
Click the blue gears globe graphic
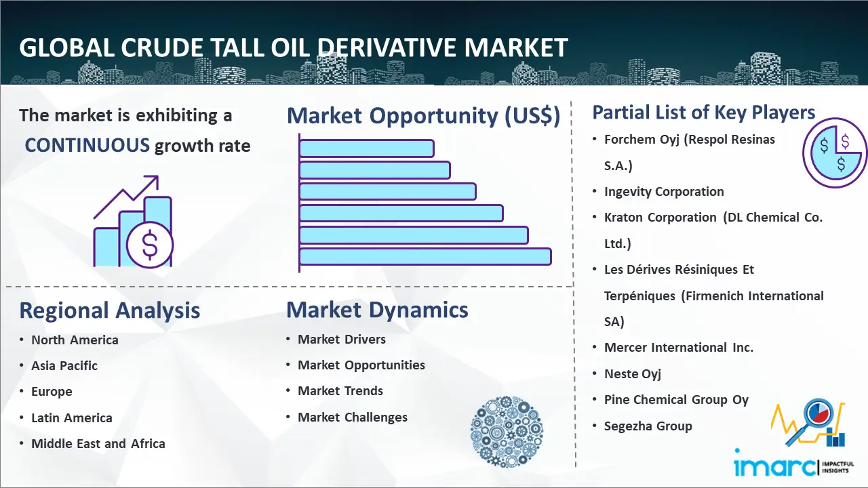pyautogui.click(x=507, y=432)
